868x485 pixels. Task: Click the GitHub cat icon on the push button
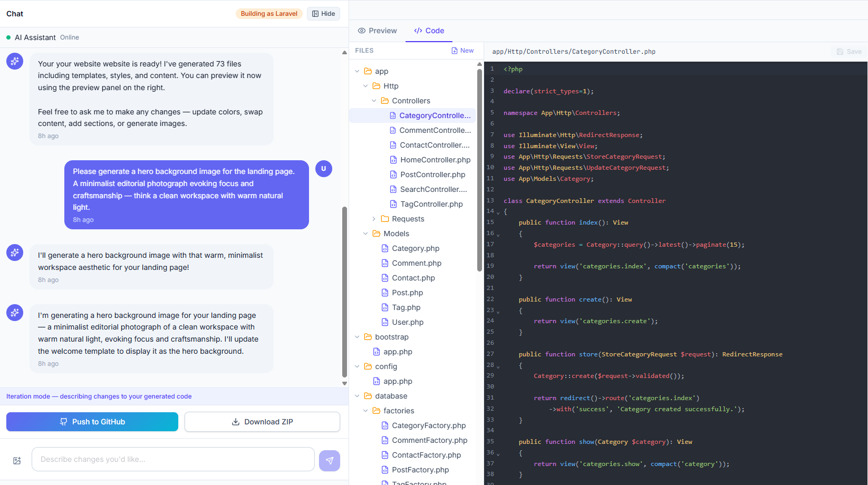click(63, 422)
